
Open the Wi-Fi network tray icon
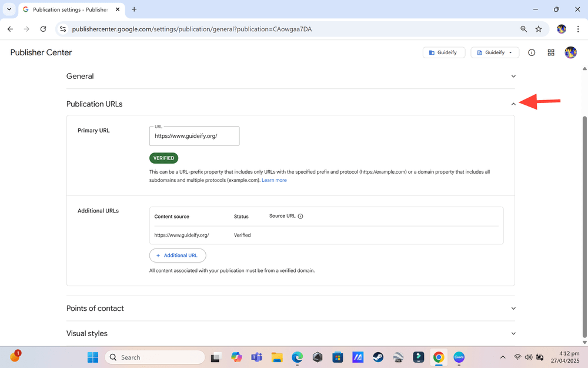[x=517, y=357]
